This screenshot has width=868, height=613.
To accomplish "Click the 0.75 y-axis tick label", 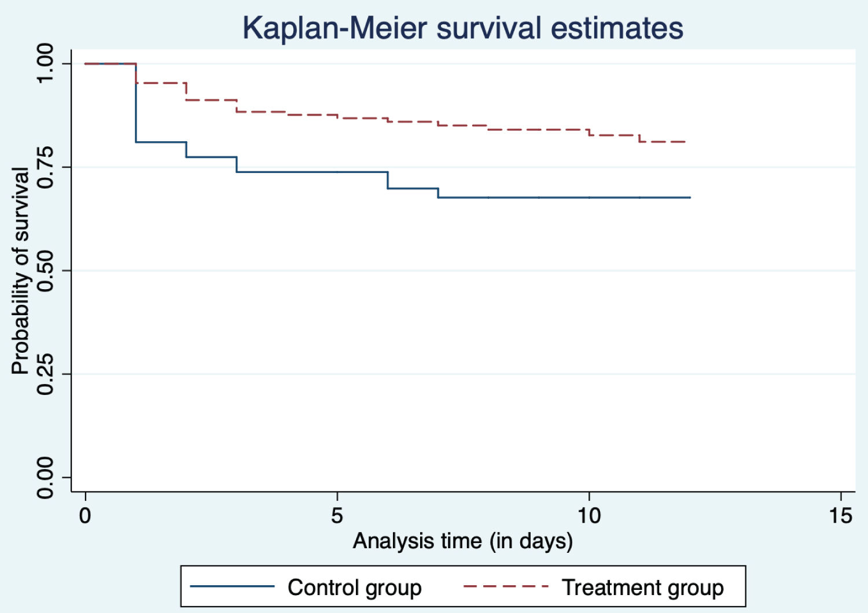I will click(45, 167).
